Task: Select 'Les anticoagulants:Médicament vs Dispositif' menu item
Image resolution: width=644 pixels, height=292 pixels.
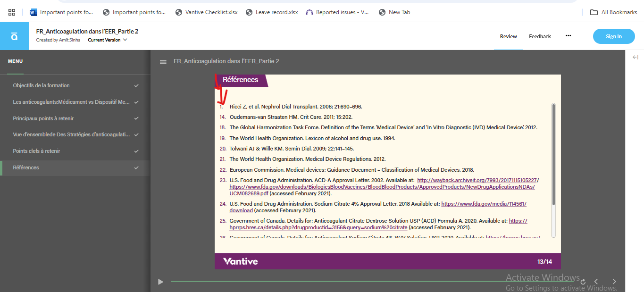Action: pos(75,102)
